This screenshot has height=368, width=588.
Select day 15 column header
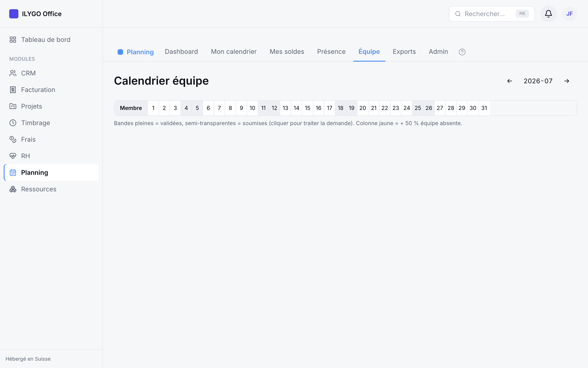pyautogui.click(x=307, y=108)
